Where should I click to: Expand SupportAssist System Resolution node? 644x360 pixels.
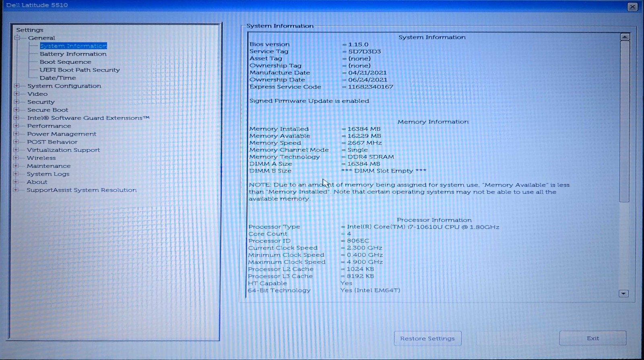[16, 190]
